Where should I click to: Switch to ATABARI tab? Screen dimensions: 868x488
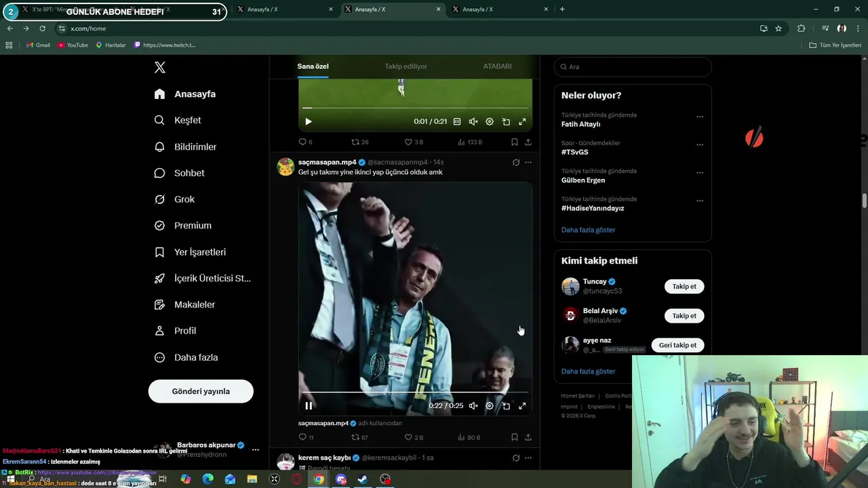(497, 66)
